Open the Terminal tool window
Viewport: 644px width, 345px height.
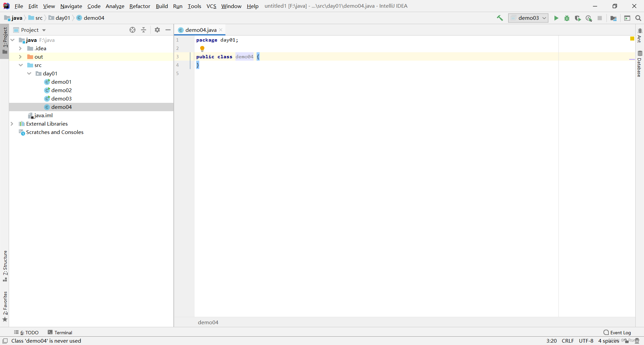[60, 332]
